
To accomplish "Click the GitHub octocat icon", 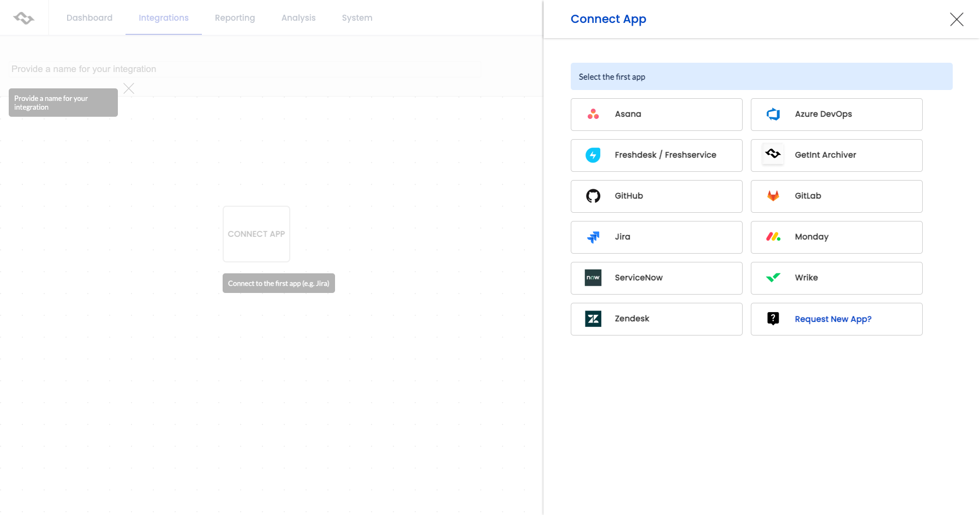I will click(x=593, y=196).
